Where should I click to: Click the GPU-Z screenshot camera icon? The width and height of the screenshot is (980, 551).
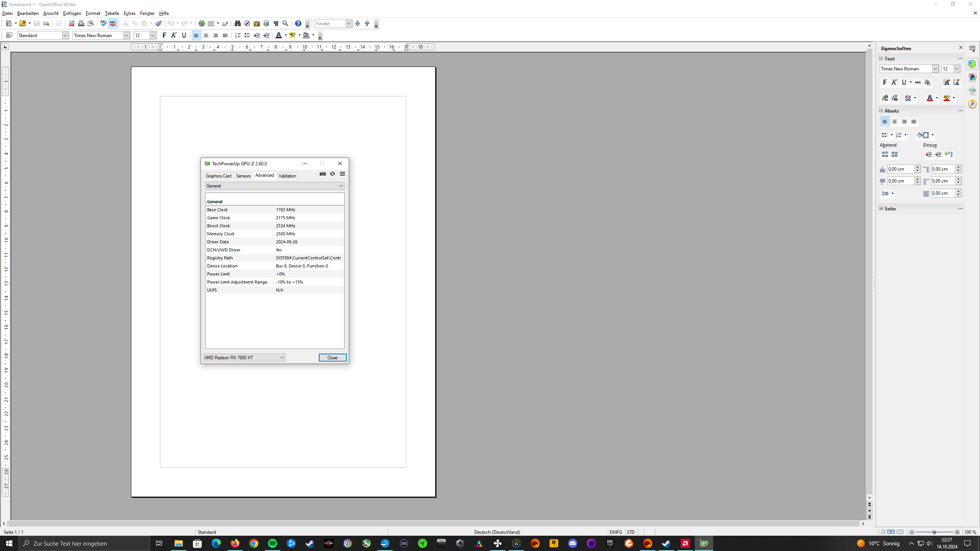(323, 174)
